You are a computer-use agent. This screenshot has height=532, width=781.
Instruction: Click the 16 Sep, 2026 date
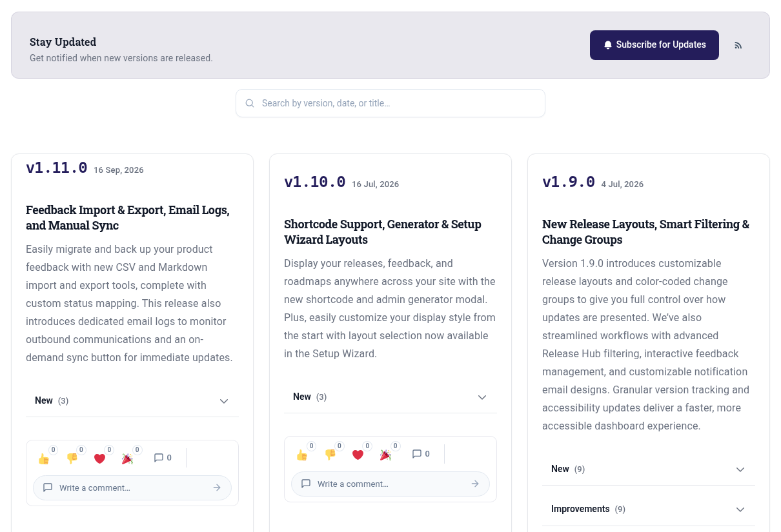click(x=119, y=170)
